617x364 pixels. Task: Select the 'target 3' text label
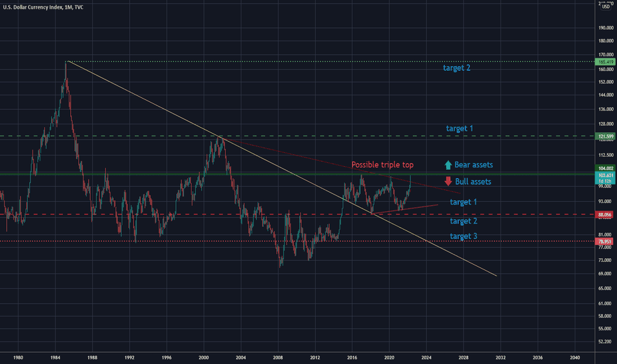point(463,236)
